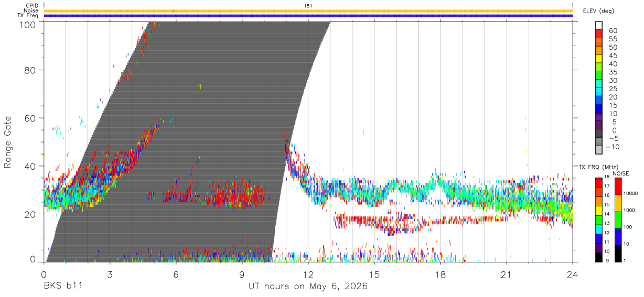Click the ELEV (deg) colorbar title

[x=598, y=10]
